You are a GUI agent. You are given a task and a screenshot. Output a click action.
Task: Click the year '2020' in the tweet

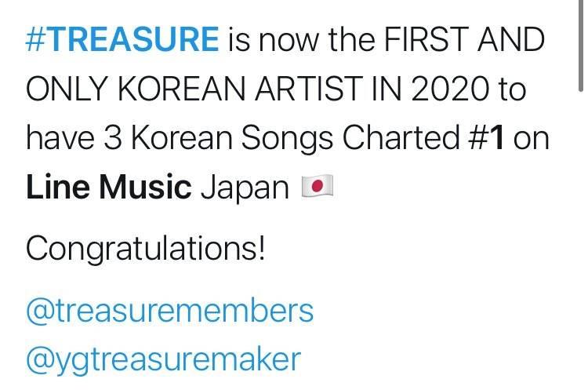450,89
